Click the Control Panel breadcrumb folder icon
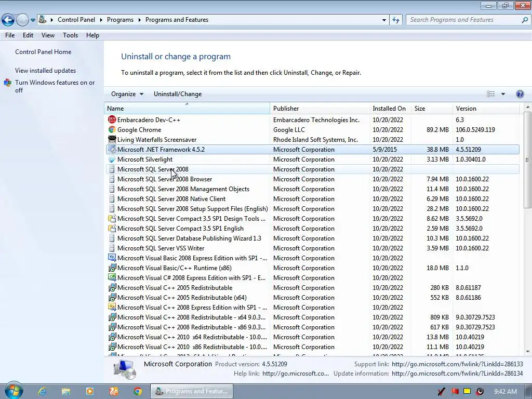This screenshot has width=532, height=399. 42,20
